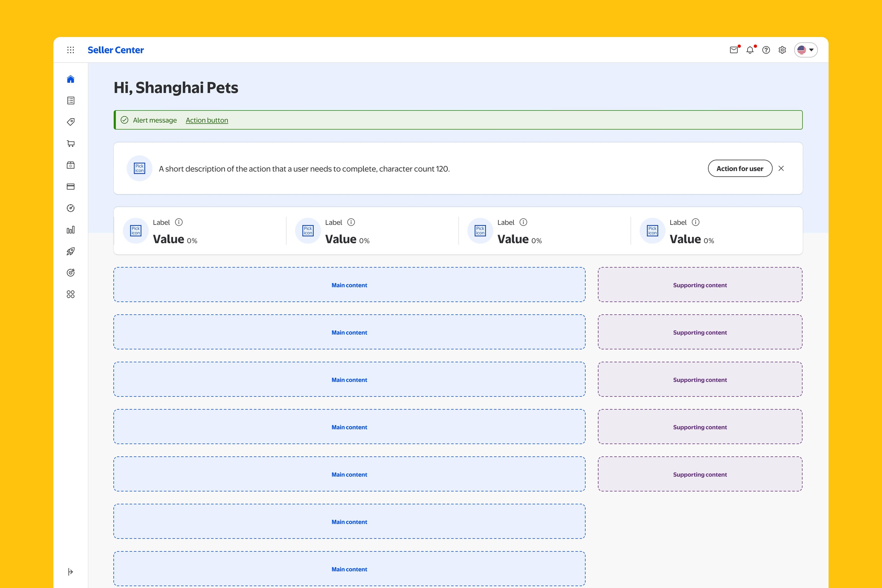The image size is (882, 588).
Task: Dismiss the action card with X
Action: pos(781,168)
